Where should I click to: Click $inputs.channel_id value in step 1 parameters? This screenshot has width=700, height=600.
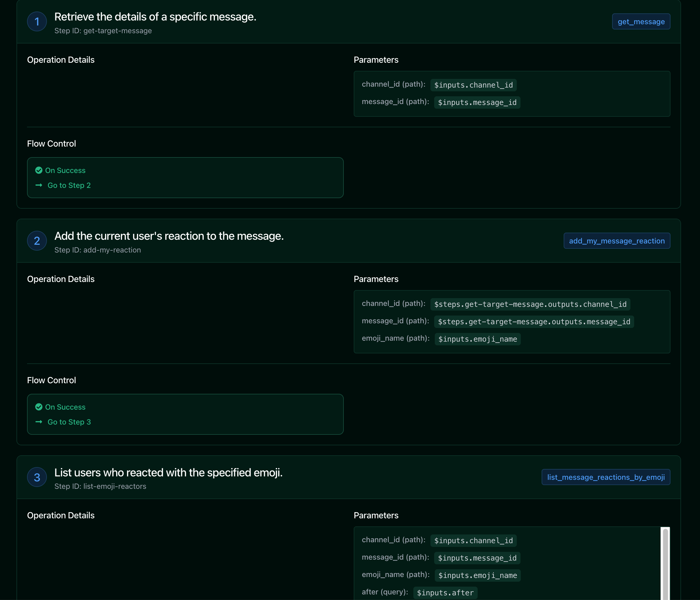(x=473, y=85)
